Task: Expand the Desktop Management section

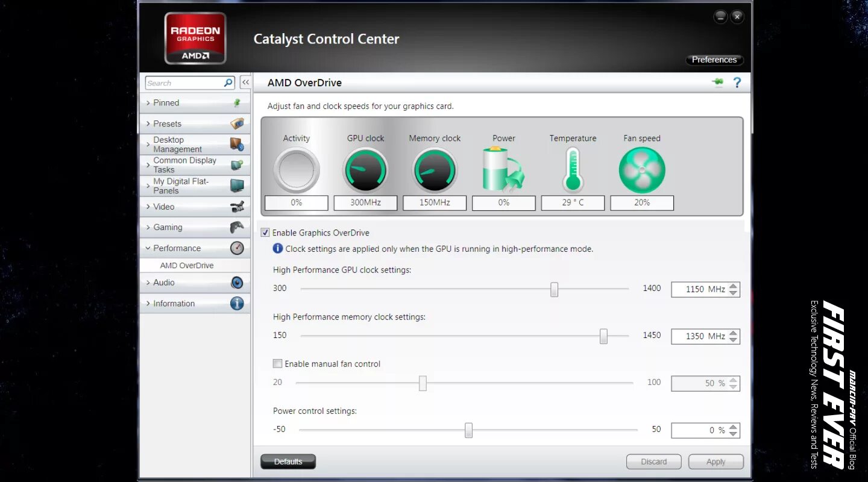Action: click(x=148, y=145)
